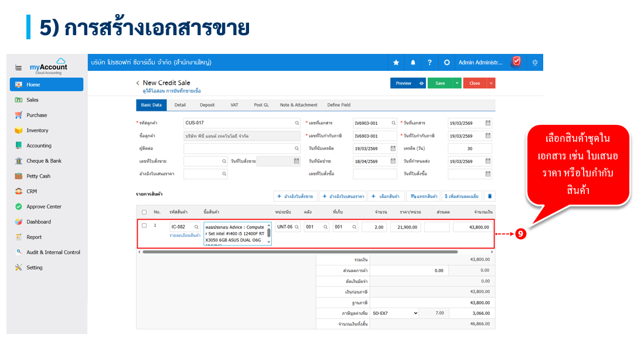Switch to the Detail tab
Image resolution: width=644 pixels, height=361 pixels.
pos(180,105)
